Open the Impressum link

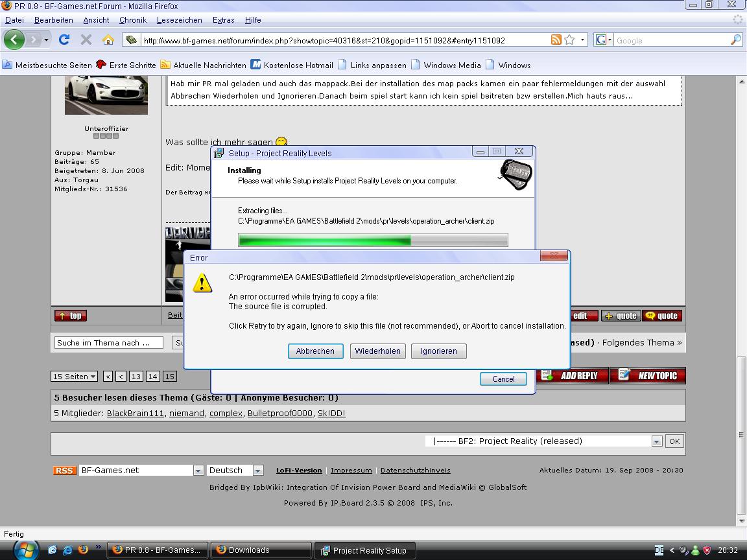pyautogui.click(x=351, y=471)
